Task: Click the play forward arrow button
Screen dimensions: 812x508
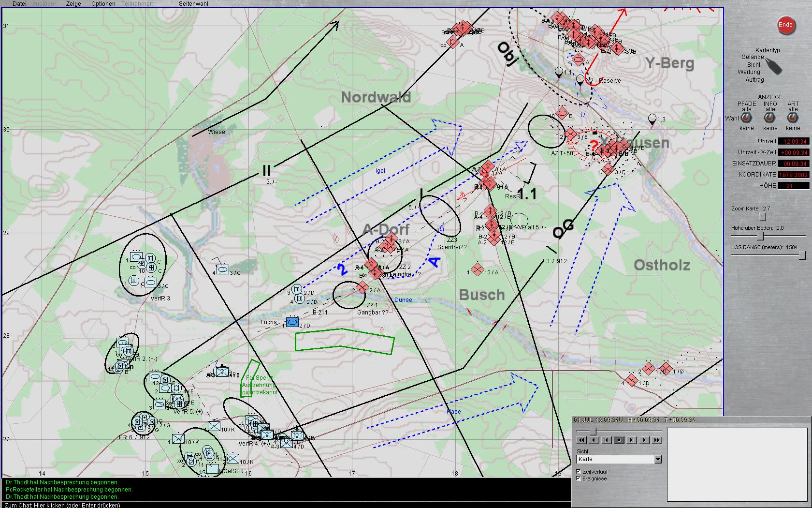Action: (644, 440)
